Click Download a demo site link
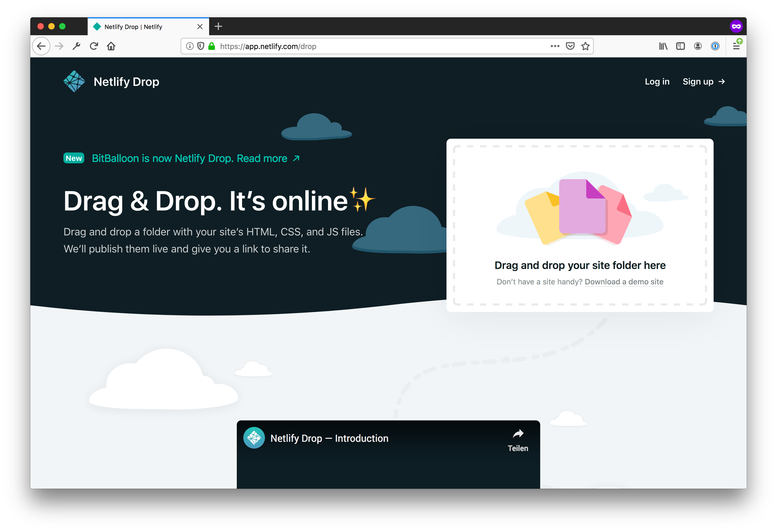The width and height of the screenshot is (777, 532). coord(624,282)
